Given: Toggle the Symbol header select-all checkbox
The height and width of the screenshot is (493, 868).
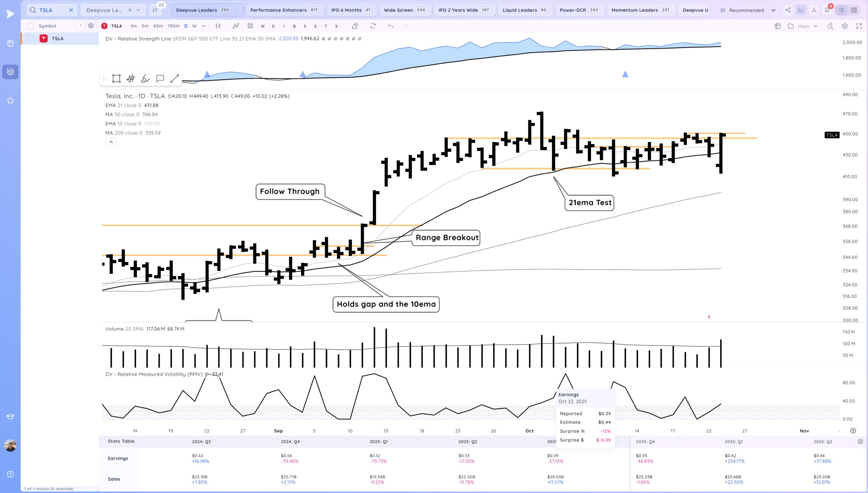Looking at the screenshot, I should [31, 26].
